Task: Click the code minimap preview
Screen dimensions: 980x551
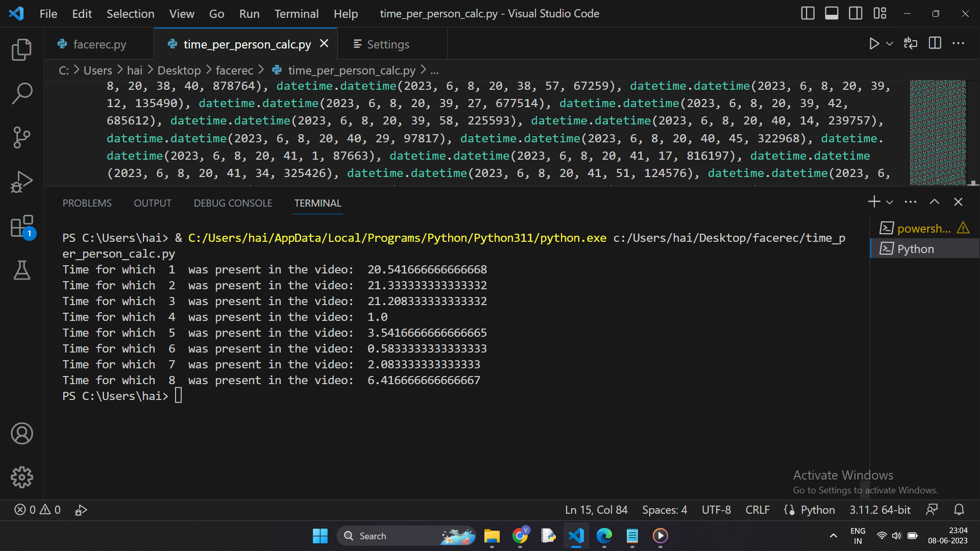Action: (938, 132)
